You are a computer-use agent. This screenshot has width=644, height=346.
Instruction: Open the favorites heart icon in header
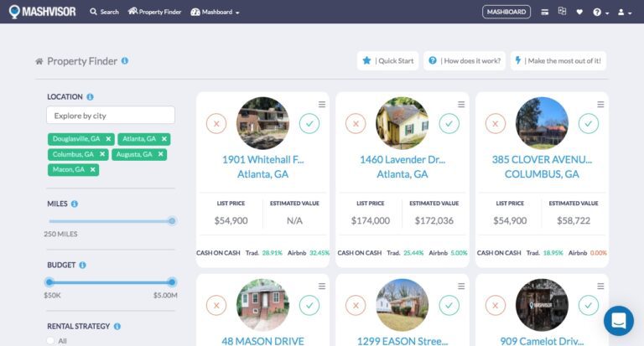tap(579, 12)
